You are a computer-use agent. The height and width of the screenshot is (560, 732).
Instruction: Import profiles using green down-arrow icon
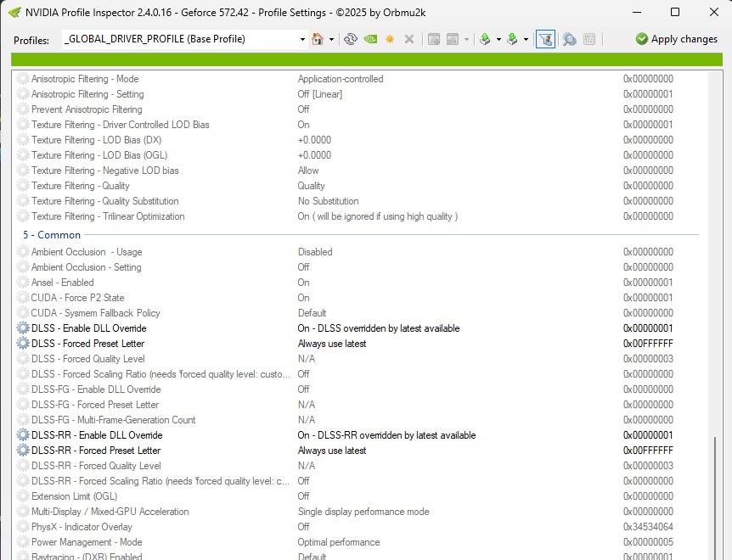point(513,39)
